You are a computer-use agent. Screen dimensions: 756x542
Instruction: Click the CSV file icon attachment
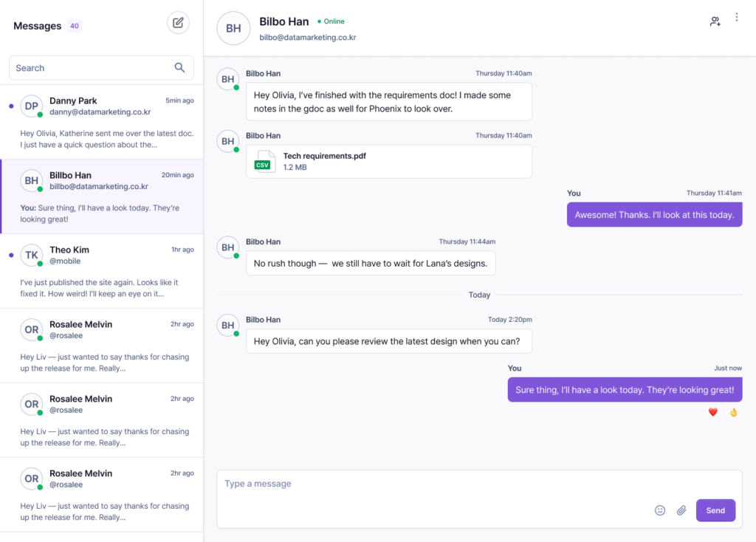point(265,162)
